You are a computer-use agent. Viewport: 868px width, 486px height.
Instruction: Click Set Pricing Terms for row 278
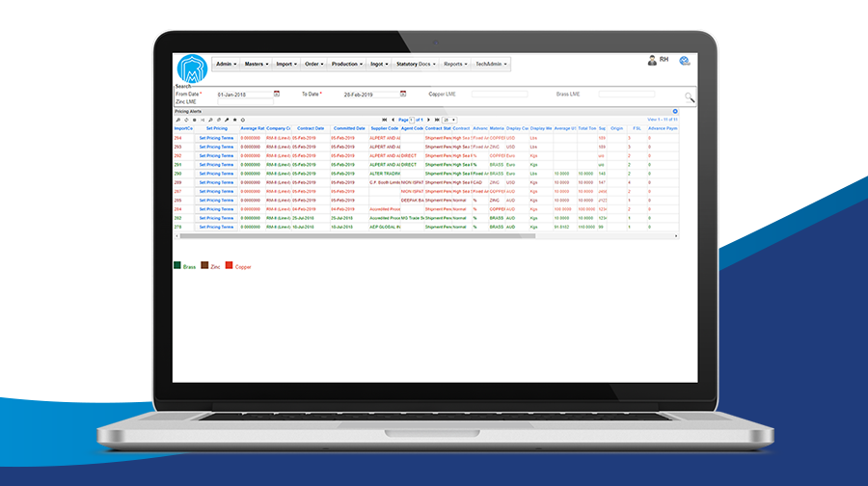[x=215, y=228]
